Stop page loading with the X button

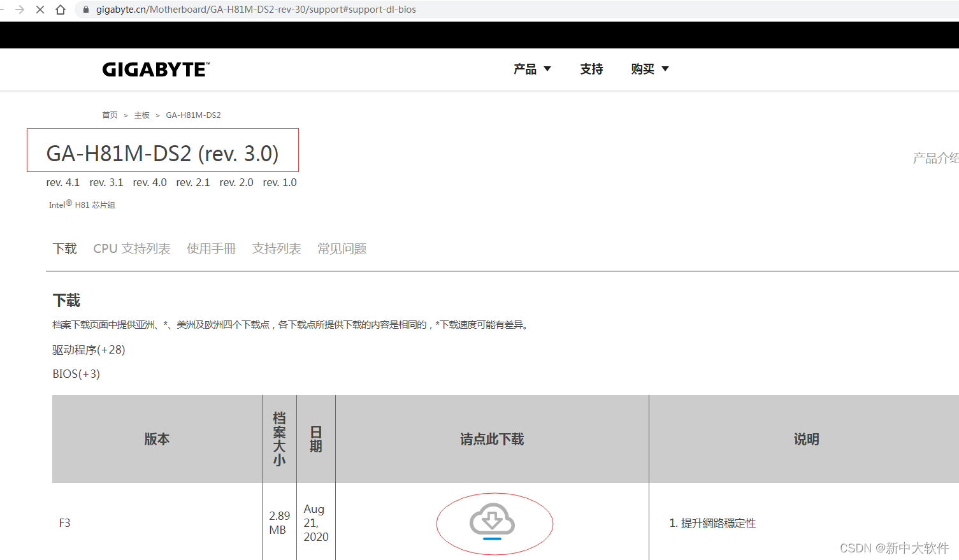pos(40,10)
